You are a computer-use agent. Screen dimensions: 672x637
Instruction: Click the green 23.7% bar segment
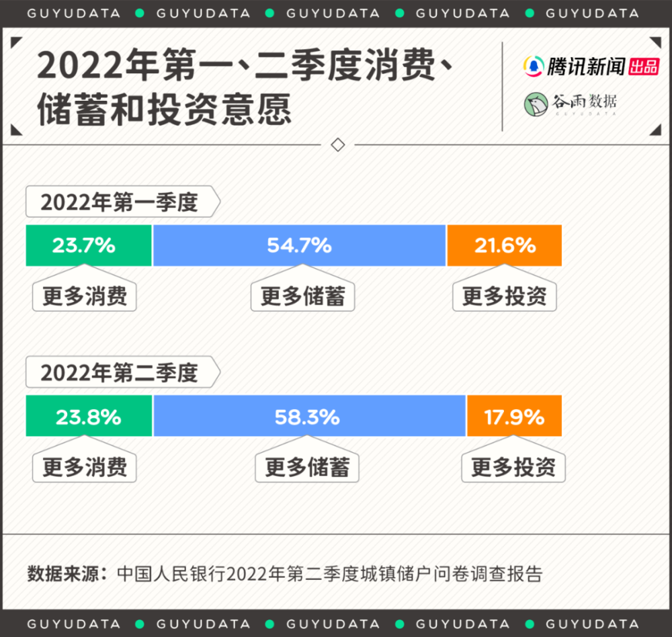coord(89,246)
